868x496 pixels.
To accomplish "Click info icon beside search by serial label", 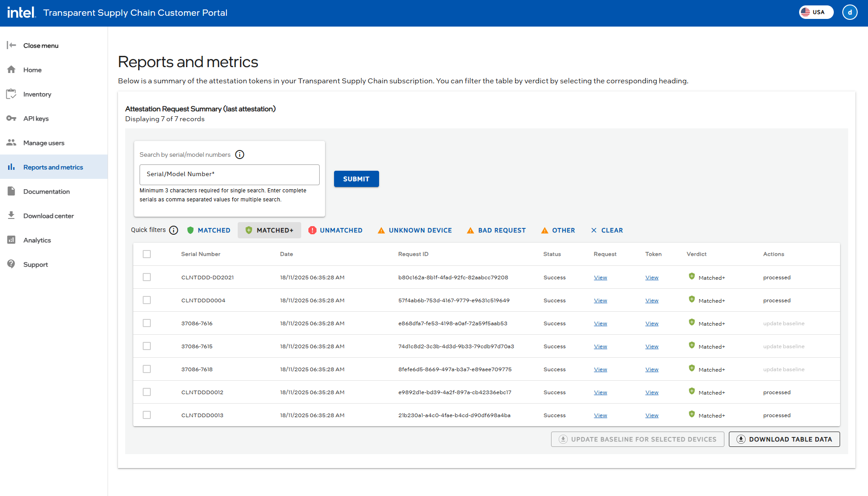I will point(240,155).
